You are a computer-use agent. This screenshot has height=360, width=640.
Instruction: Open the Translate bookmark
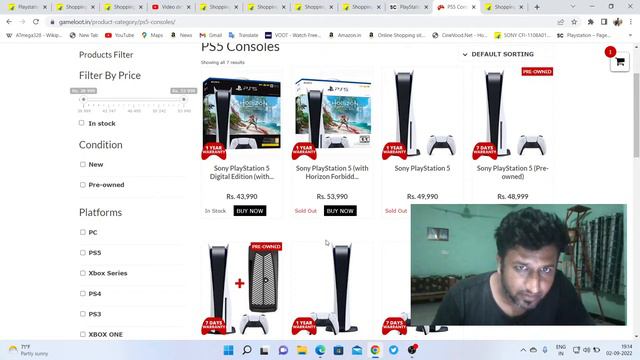click(x=243, y=35)
